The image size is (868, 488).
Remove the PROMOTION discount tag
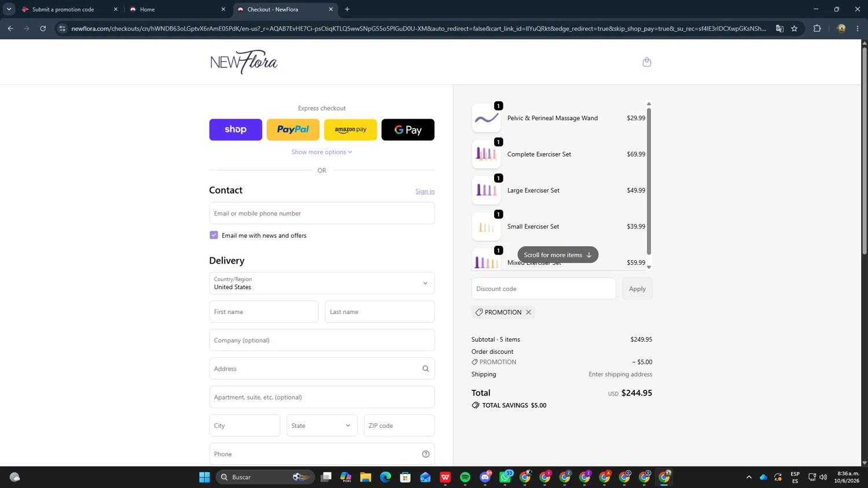(528, 312)
